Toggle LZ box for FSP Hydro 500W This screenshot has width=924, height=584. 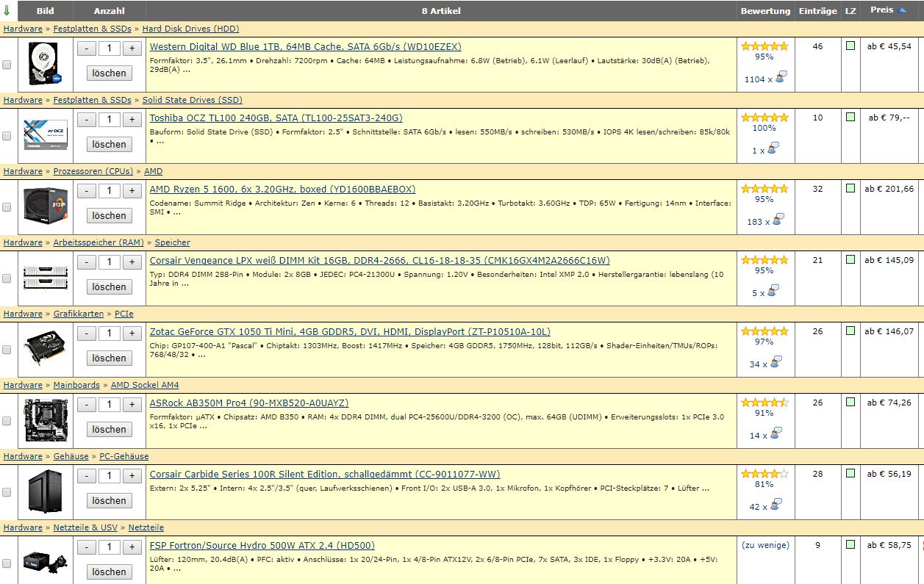pos(850,544)
